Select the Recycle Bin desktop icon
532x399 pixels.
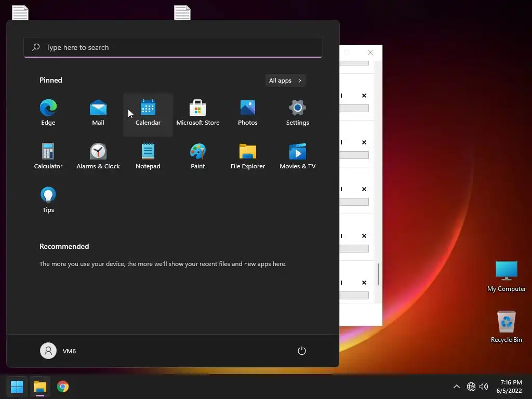(x=506, y=327)
